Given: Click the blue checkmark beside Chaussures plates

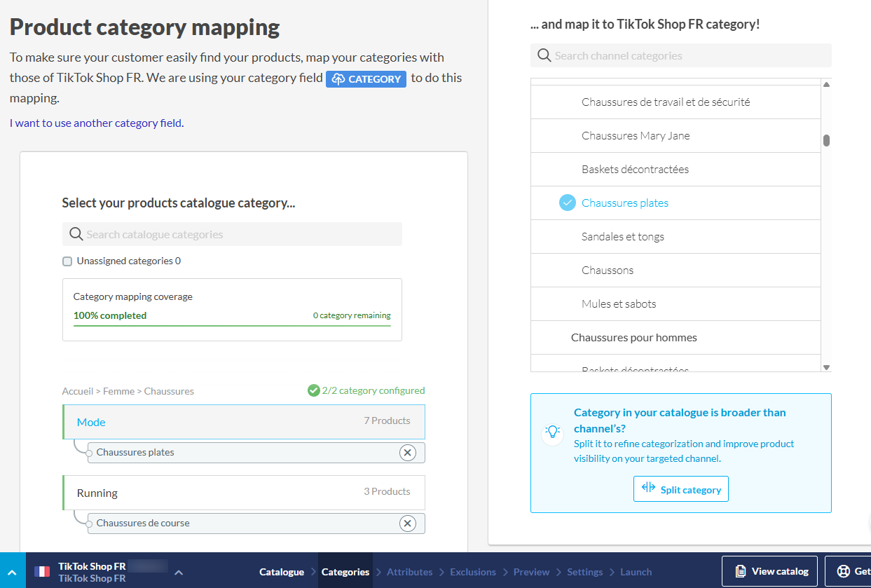Looking at the screenshot, I should click(x=567, y=203).
